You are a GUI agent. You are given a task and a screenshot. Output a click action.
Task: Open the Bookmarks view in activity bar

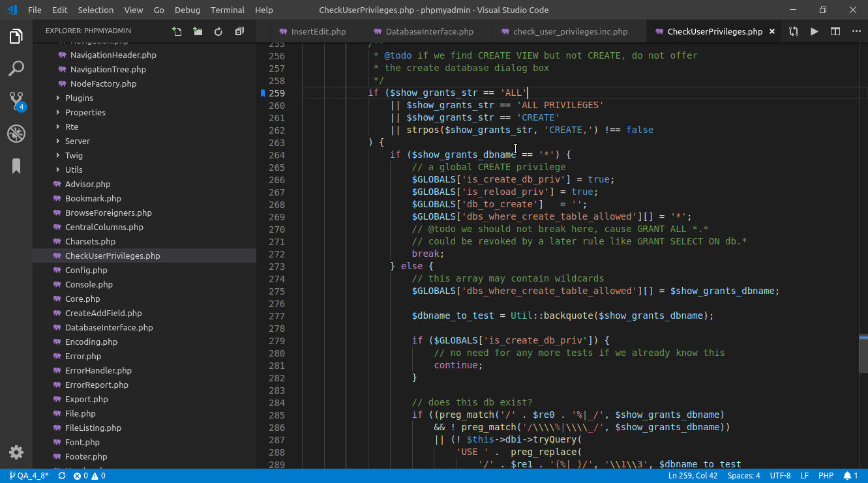pyautogui.click(x=16, y=166)
